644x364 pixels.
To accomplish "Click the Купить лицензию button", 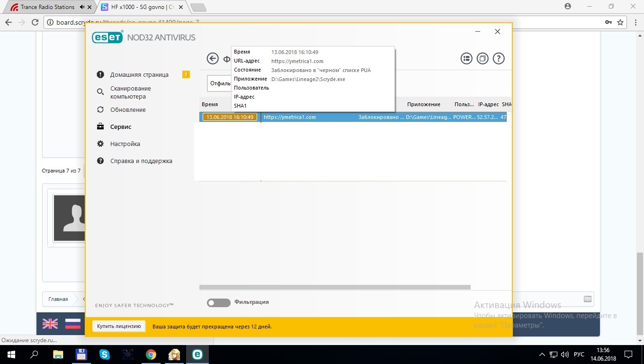I will click(119, 326).
